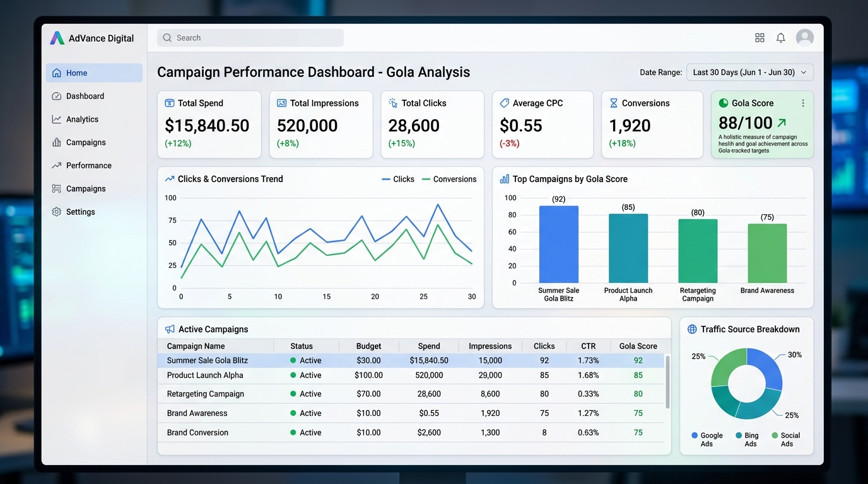Open Performance in the sidebar
The width and height of the screenshot is (868, 484).
94,166
